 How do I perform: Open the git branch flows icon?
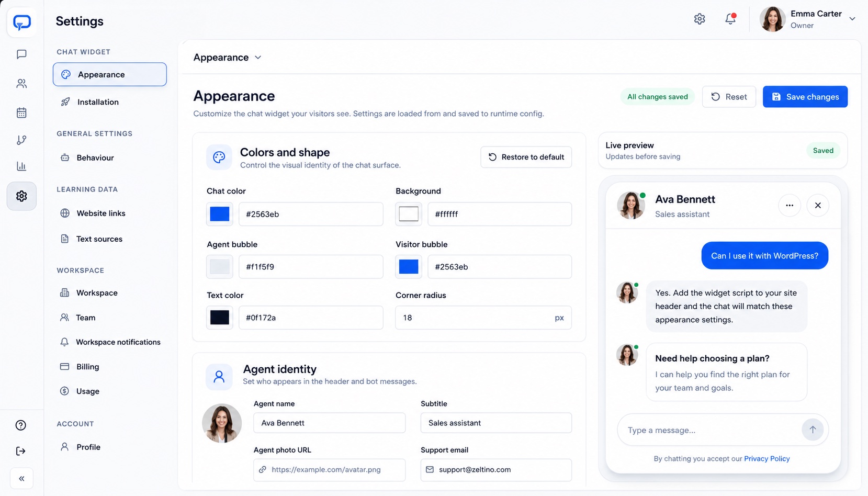(21, 140)
